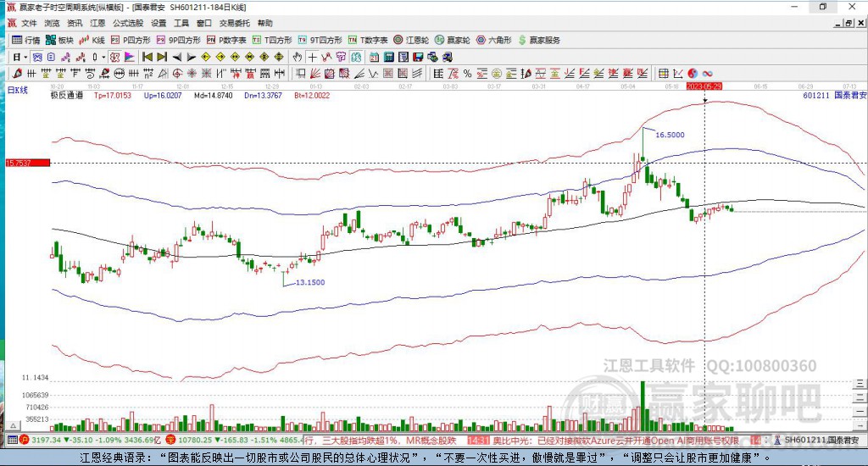Open the 浏览 menu
This screenshot has height=466, width=868.
tap(52, 23)
